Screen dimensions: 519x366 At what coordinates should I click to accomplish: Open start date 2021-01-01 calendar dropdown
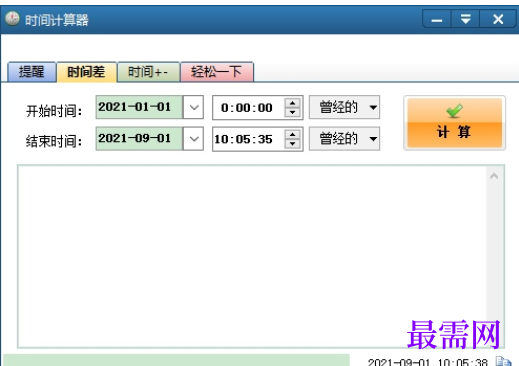click(x=194, y=107)
